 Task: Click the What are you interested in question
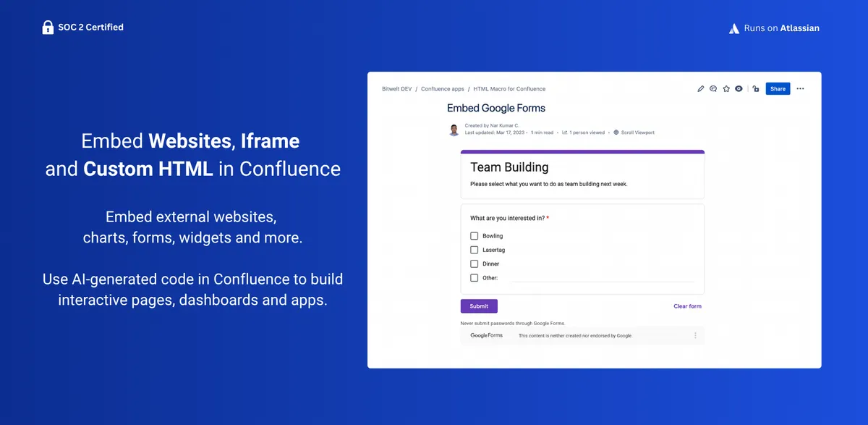coord(510,218)
